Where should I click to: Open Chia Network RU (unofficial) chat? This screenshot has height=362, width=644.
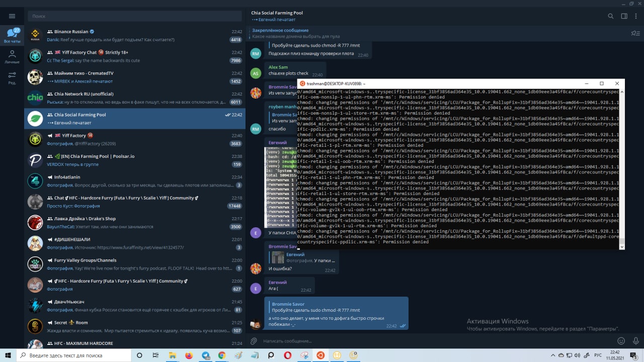(x=135, y=98)
